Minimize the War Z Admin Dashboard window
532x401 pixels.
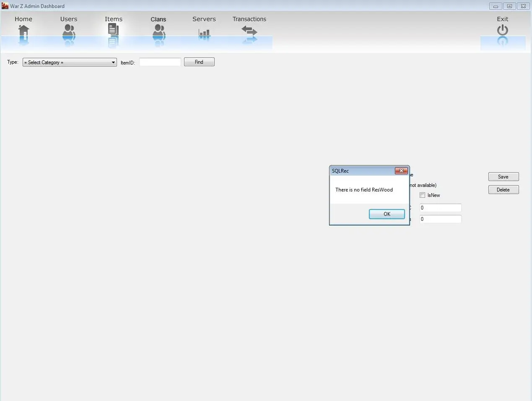pos(496,6)
